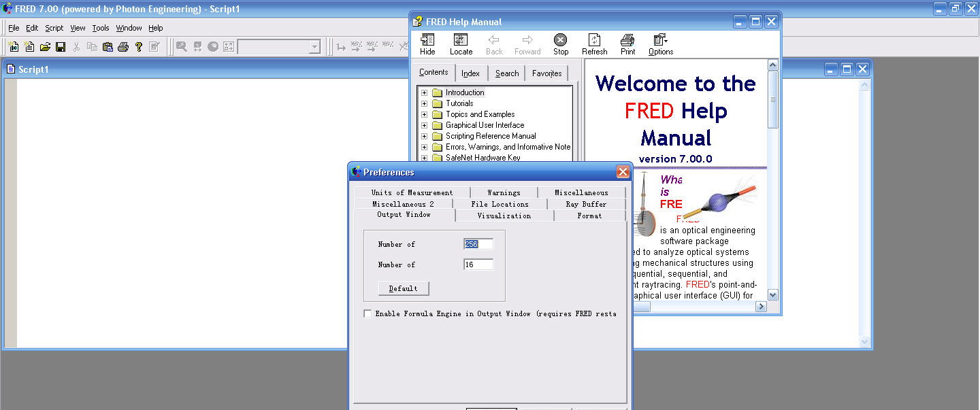Close the Preferences dialog
This screenshot has width=980, height=410.
tap(623, 172)
